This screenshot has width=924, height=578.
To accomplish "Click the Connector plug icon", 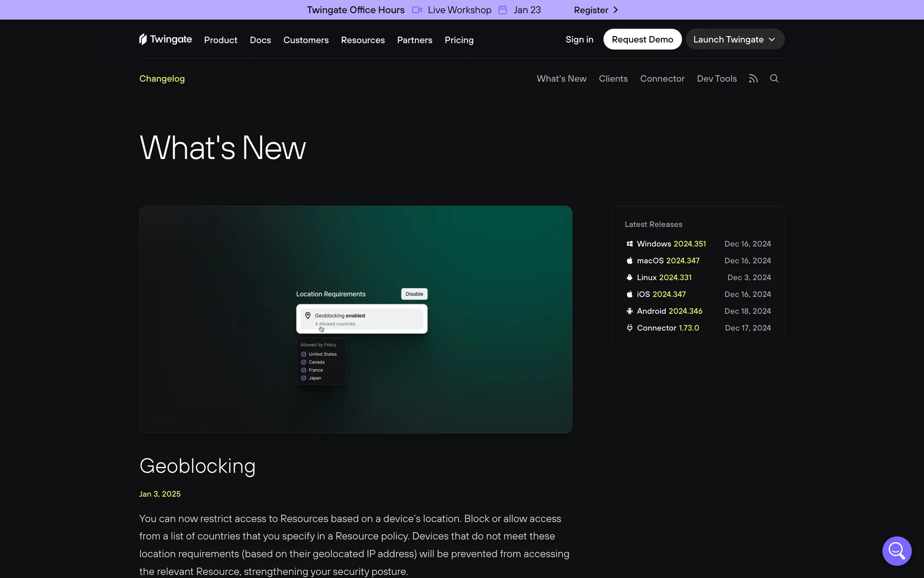I will pos(629,328).
